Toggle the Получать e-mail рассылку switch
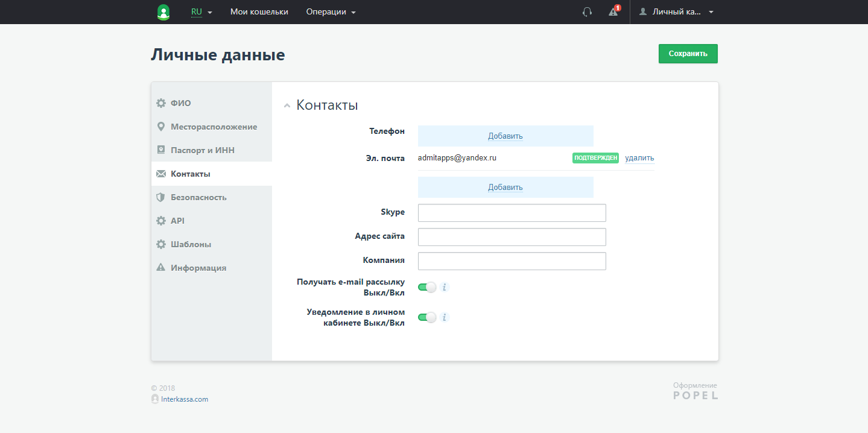 427,288
